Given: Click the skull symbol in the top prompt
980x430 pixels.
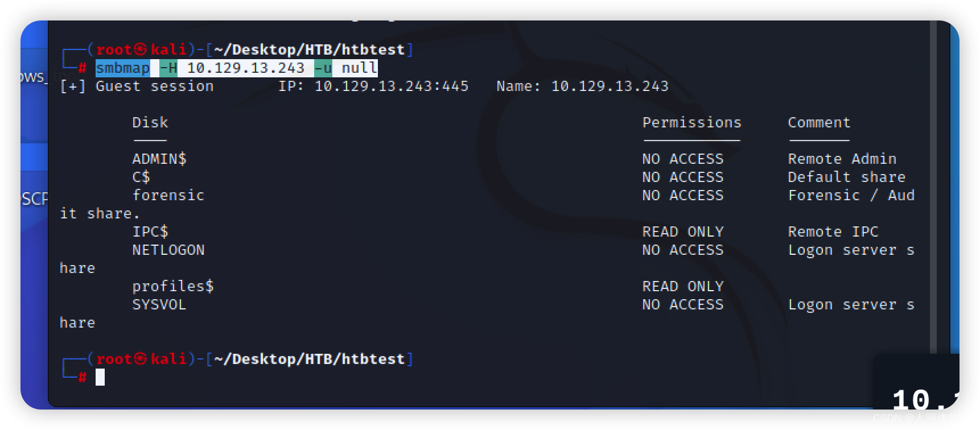Looking at the screenshot, I should (x=141, y=50).
